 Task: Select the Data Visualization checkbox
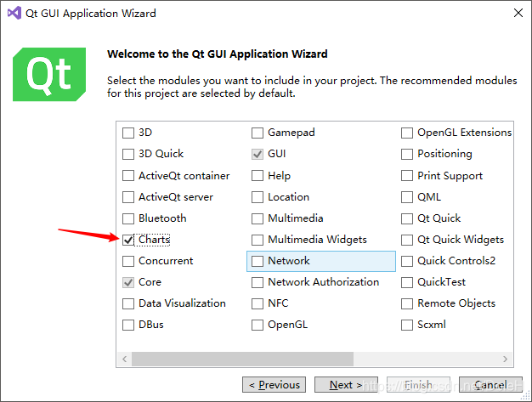point(128,303)
